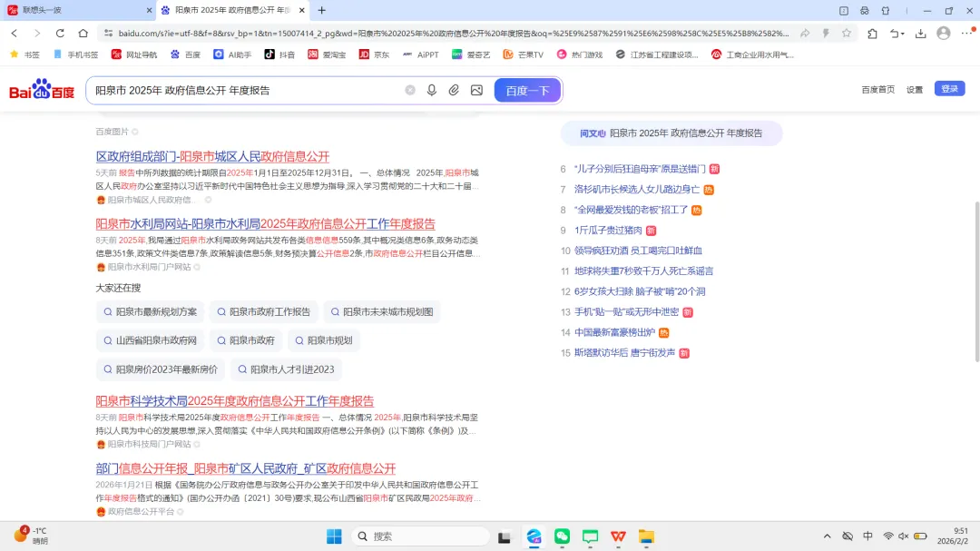Image resolution: width=980 pixels, height=551 pixels.
Task: Select related search 阳泉市政府工作报告
Action: tap(263, 311)
